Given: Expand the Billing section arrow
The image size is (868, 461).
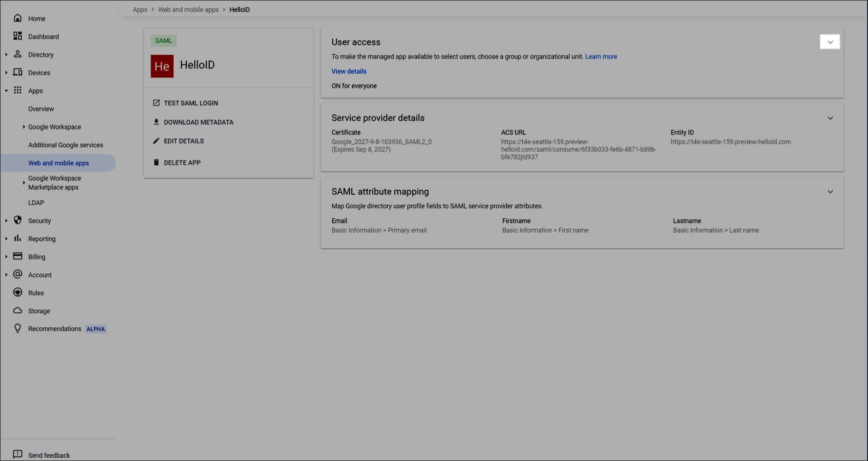Looking at the screenshot, I should (6, 257).
